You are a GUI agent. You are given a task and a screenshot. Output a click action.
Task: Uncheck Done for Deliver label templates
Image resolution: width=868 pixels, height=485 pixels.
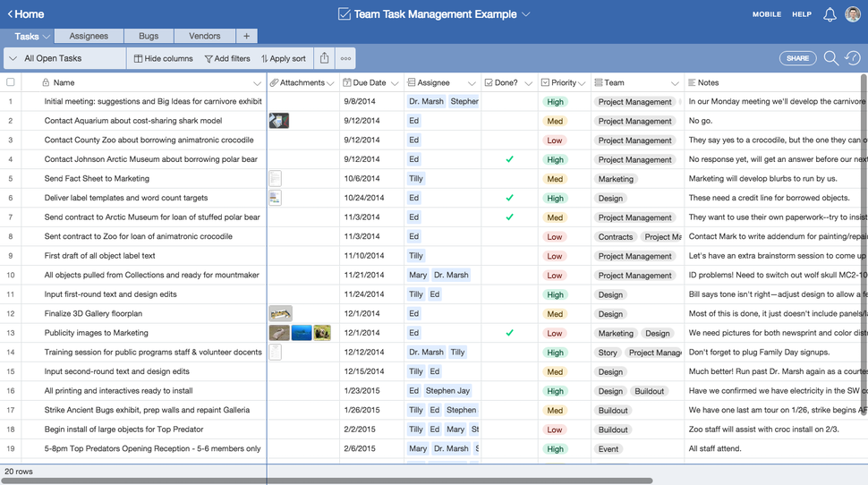click(x=509, y=198)
